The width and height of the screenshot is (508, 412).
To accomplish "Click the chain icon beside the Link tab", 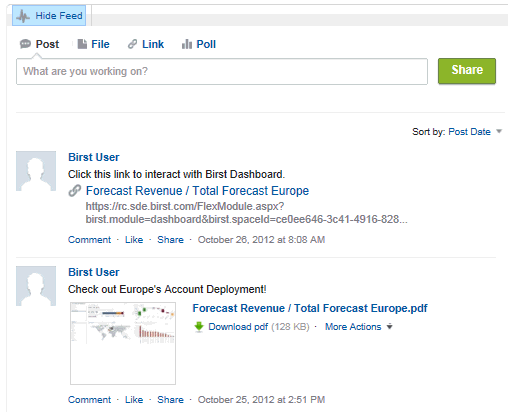I will pos(132,44).
